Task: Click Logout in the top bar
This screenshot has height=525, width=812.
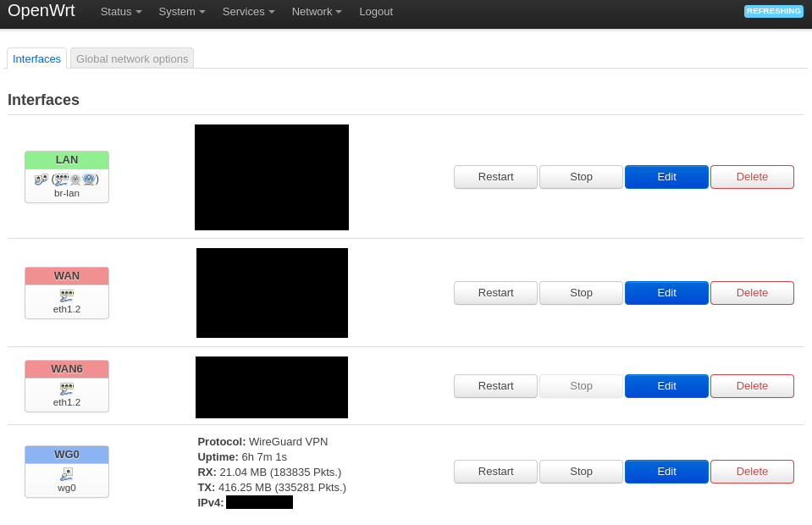Action: tap(376, 12)
